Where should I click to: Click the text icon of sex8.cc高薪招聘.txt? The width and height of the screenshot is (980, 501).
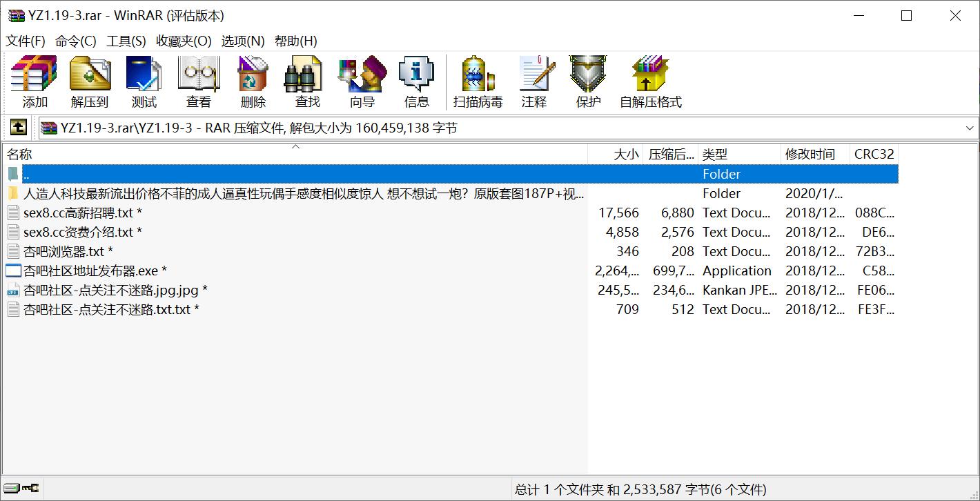tap(13, 213)
